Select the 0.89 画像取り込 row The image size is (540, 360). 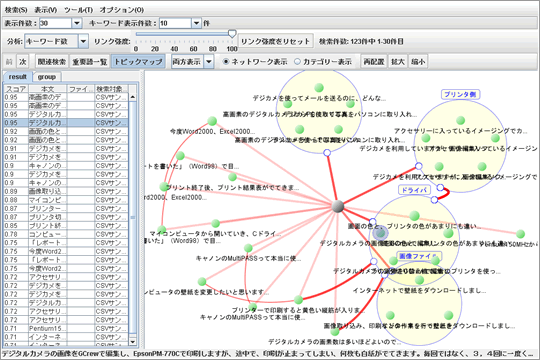[x=66, y=191]
